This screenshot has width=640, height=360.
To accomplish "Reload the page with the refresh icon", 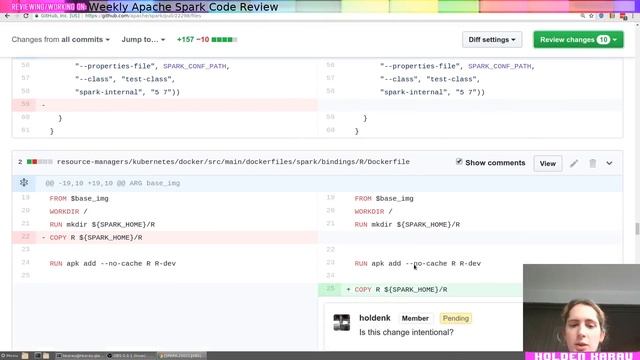I will pyautogui.click(x=26, y=16).
